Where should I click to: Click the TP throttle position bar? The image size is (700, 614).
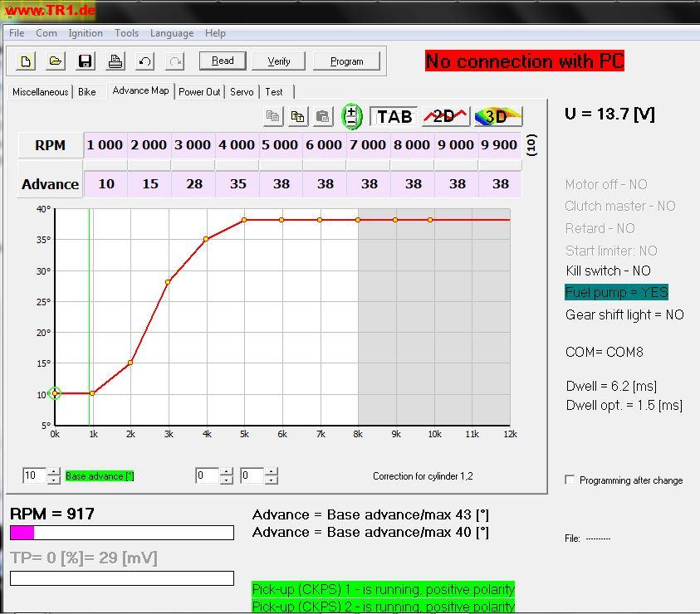pos(122,578)
